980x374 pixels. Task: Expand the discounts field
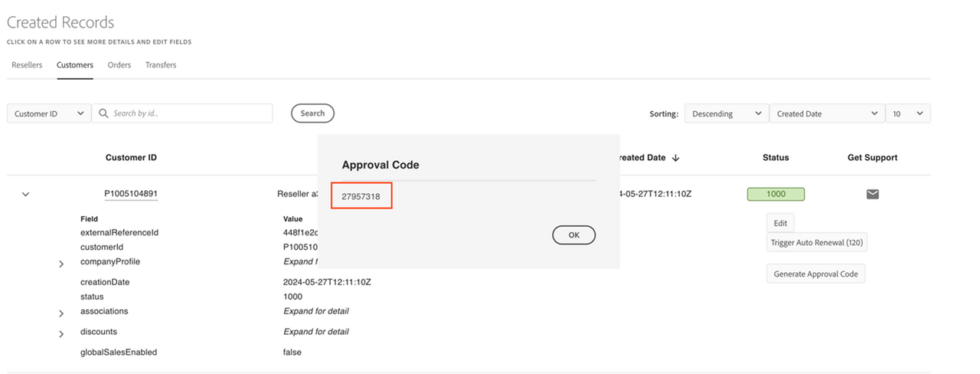(x=61, y=334)
